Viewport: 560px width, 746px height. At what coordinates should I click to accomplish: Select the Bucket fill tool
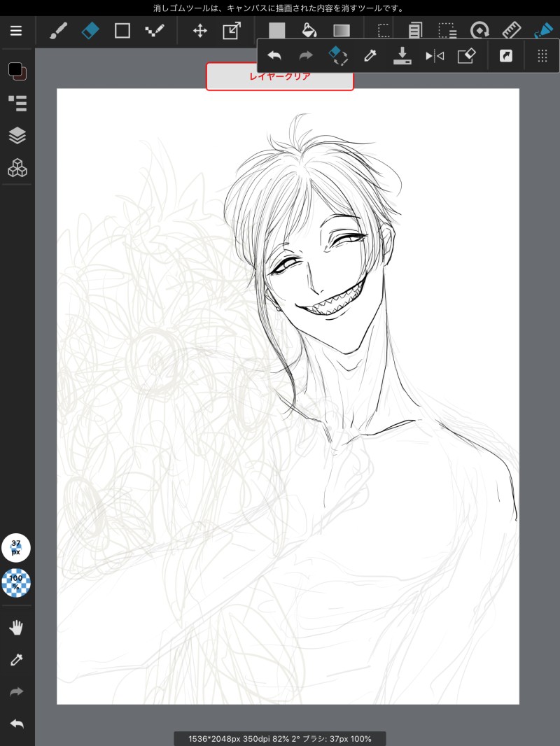[309, 31]
